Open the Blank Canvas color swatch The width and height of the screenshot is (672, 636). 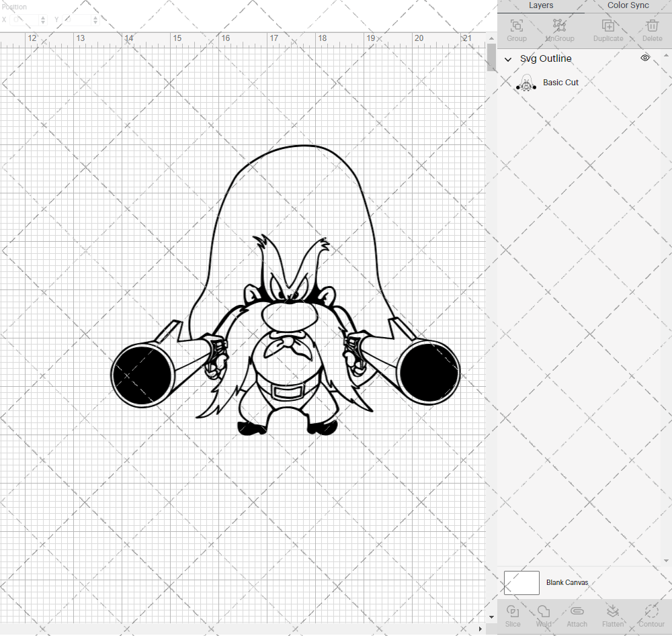tap(521, 582)
